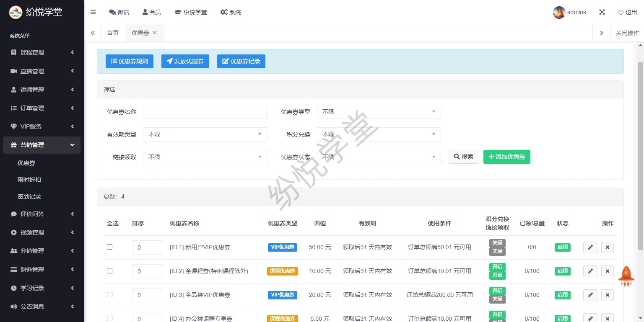
Task: Close the 优惠券 tab with its X
Action: (x=155, y=33)
